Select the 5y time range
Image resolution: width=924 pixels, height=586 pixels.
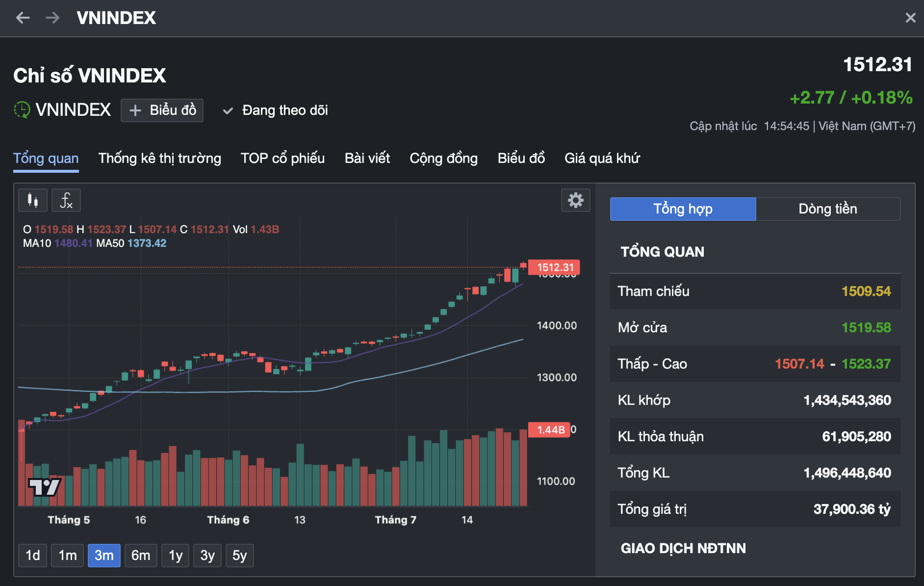click(239, 556)
